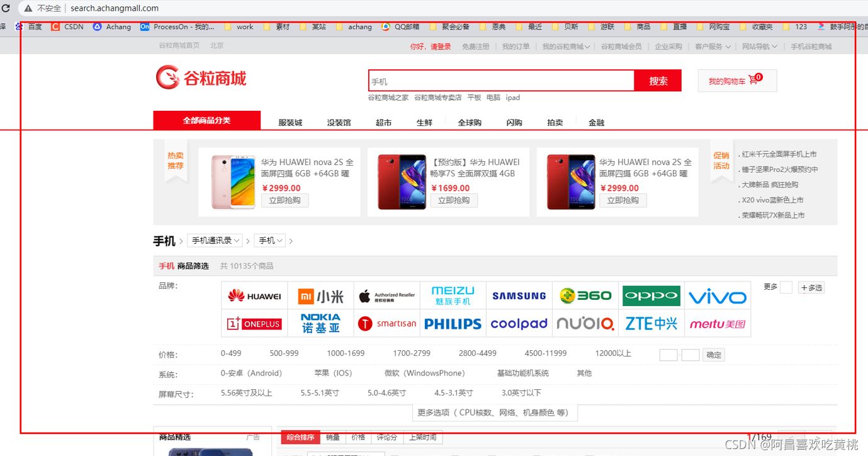Viewport: 868px width, 456px height.
Task: Select the Nokia 诺基亚 brand logo
Action: click(x=321, y=323)
